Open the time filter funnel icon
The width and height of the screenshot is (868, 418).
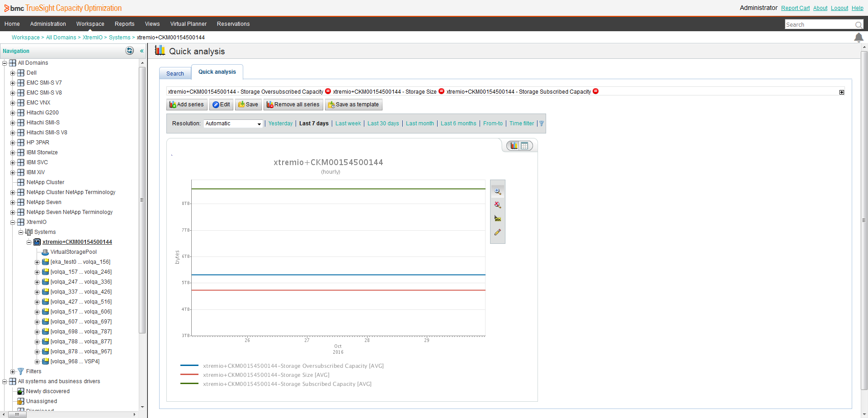coord(542,123)
